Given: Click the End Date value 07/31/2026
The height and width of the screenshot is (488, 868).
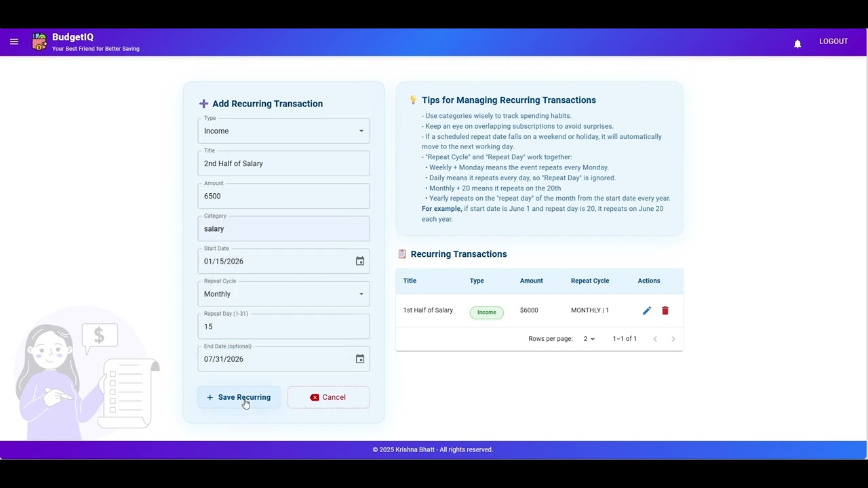Looking at the screenshot, I should coord(224,359).
